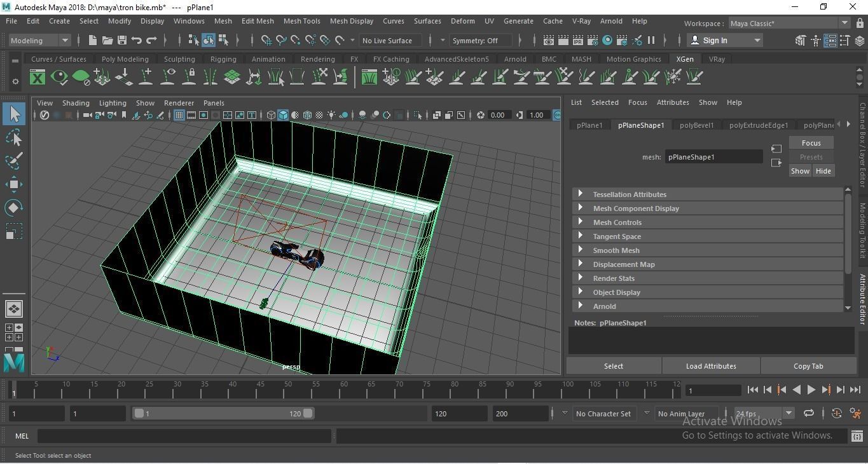Toggle auto keyframe button
This screenshot has width=868, height=464.
pyautogui.click(x=837, y=413)
